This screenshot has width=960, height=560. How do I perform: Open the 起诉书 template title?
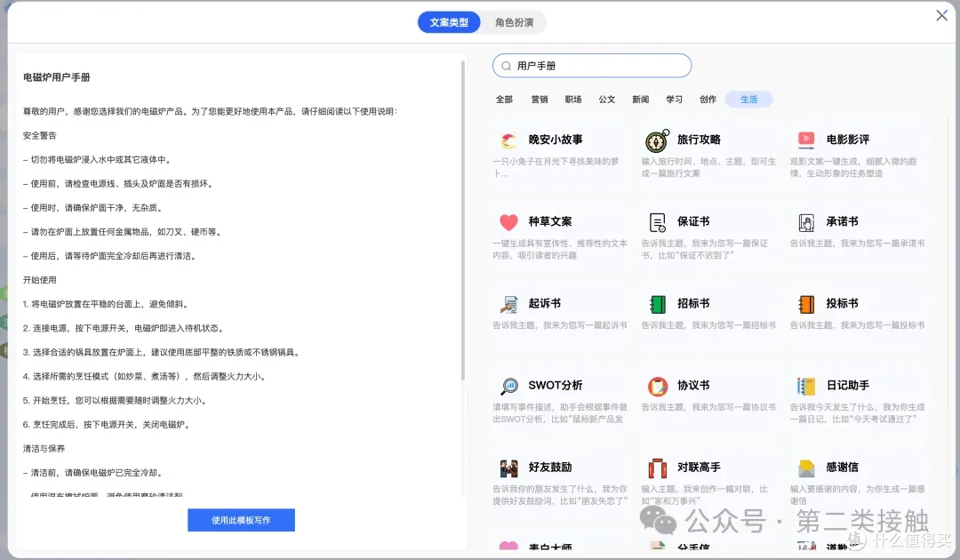pyautogui.click(x=544, y=304)
